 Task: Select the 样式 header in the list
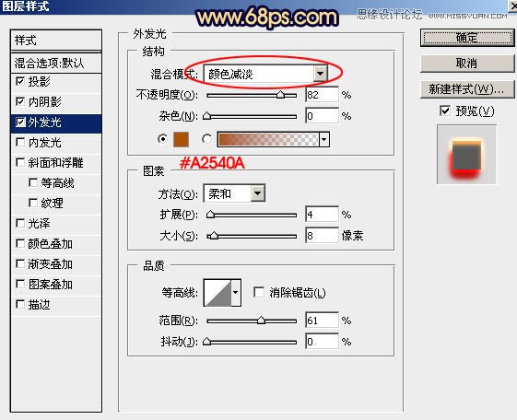[56, 41]
